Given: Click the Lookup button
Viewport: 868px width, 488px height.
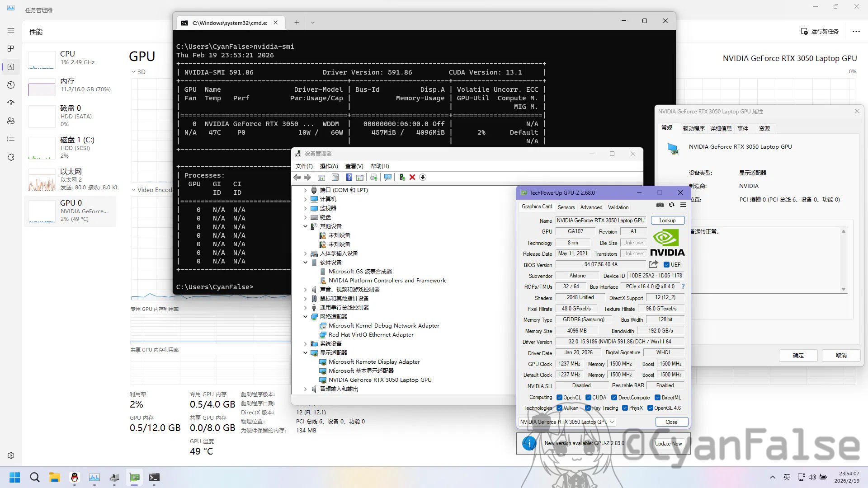Looking at the screenshot, I should pos(667,221).
